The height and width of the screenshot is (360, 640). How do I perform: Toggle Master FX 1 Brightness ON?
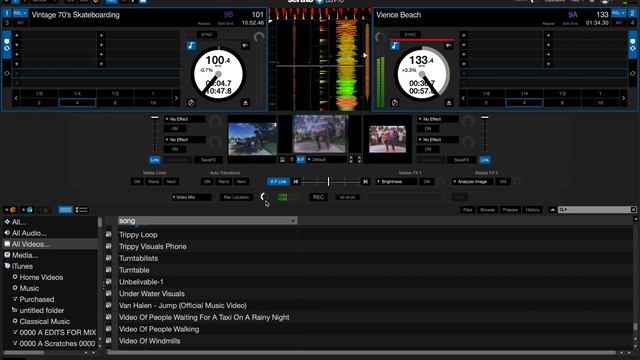tap(427, 181)
